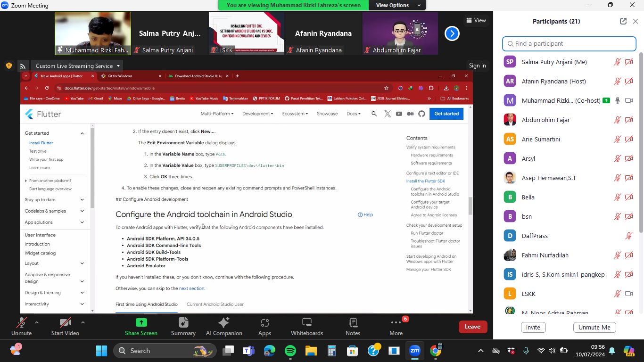This screenshot has height=362, width=644.
Task: Open File Explorer from the taskbar
Action: 311,351
